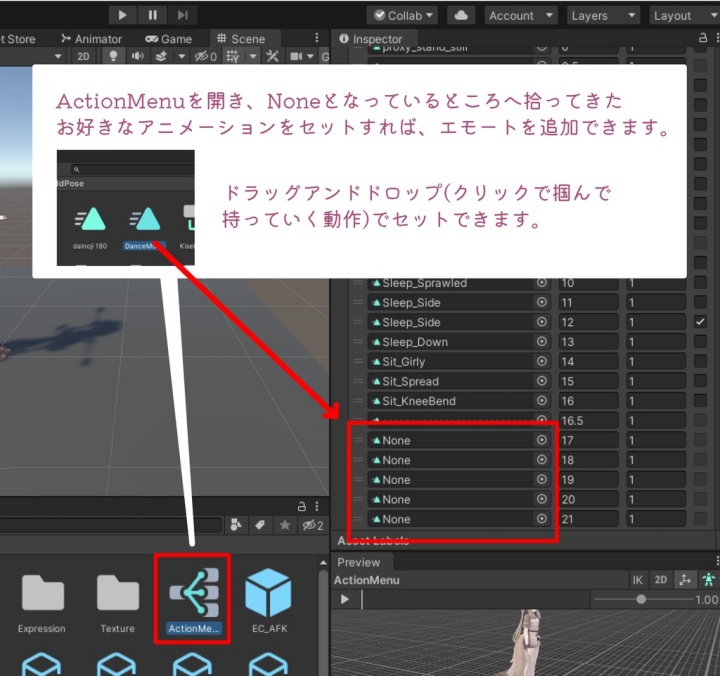Lock the Inspector with padlock icon
Screen dimensions: 720x676
tap(703, 38)
